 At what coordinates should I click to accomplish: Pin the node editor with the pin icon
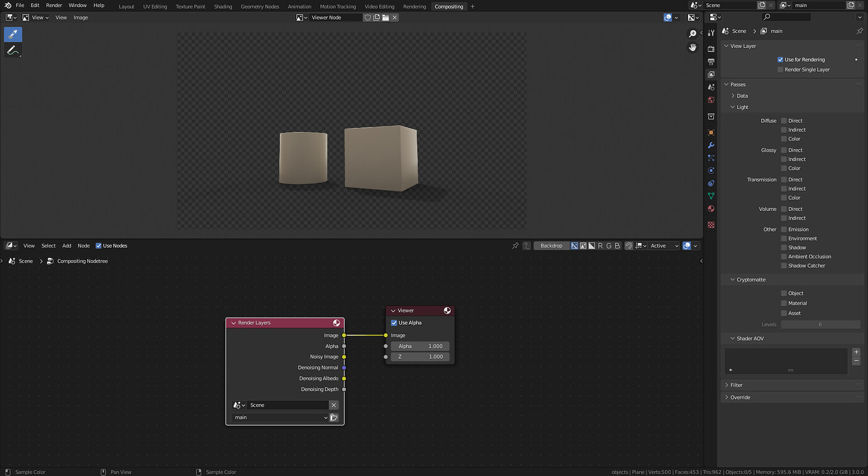click(x=515, y=246)
